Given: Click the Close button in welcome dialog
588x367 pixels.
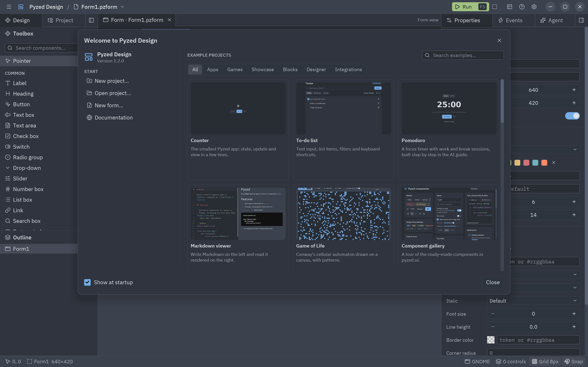Looking at the screenshot, I should click(492, 282).
